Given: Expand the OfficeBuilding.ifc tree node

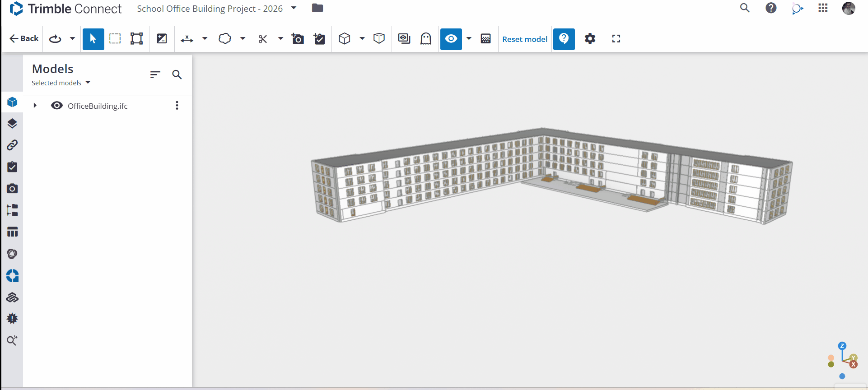Looking at the screenshot, I should tap(35, 106).
